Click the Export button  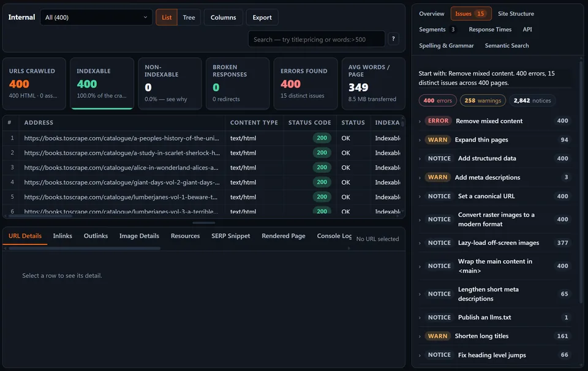tap(262, 17)
